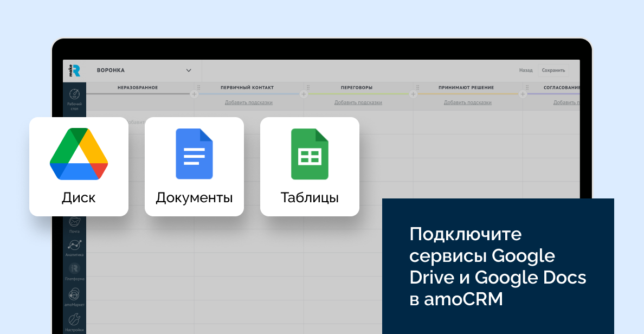The width and height of the screenshot is (644, 334).
Task: Click the Google Docs Документы card
Action: (x=194, y=166)
